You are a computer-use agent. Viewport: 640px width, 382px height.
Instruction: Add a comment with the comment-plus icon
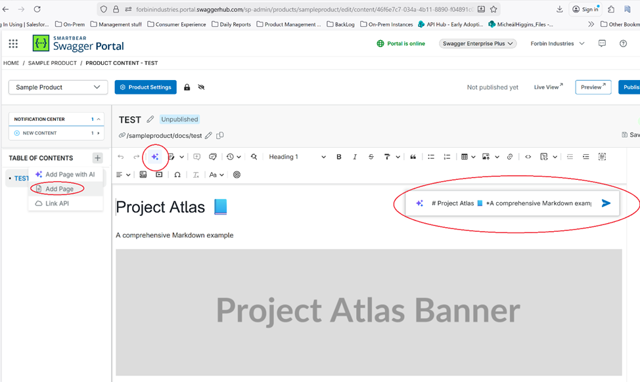coord(197,157)
